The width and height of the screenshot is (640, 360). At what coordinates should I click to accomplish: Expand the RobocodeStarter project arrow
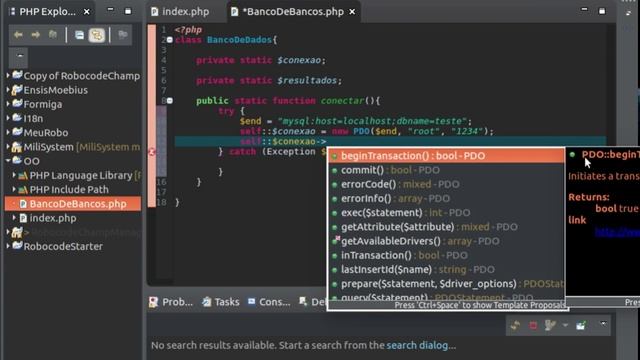coord(8,246)
